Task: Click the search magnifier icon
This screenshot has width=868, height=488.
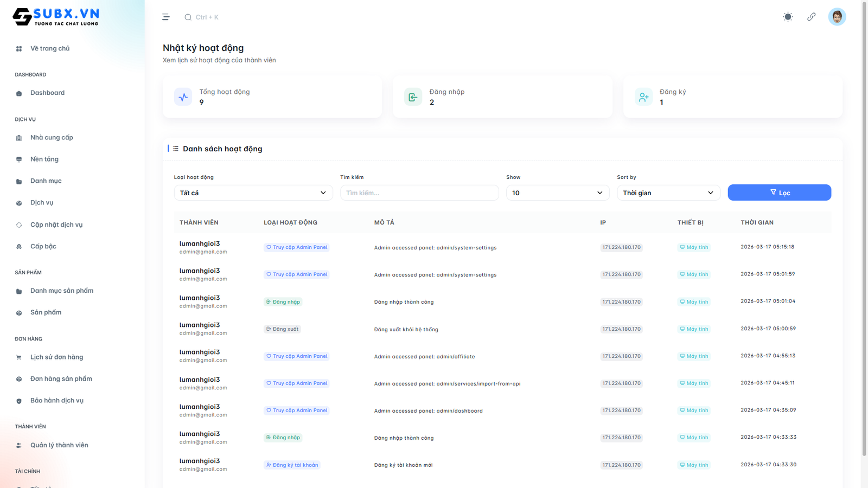Action: pos(188,17)
